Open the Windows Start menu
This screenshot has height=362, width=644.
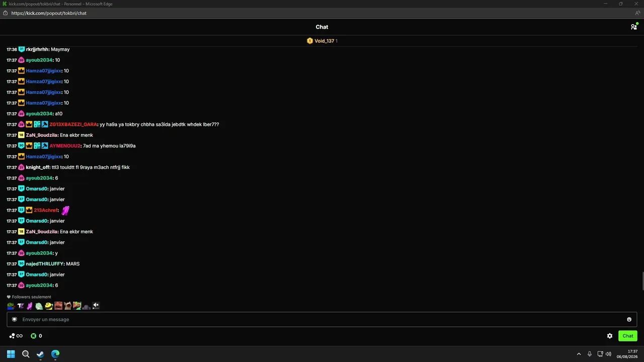(11, 354)
